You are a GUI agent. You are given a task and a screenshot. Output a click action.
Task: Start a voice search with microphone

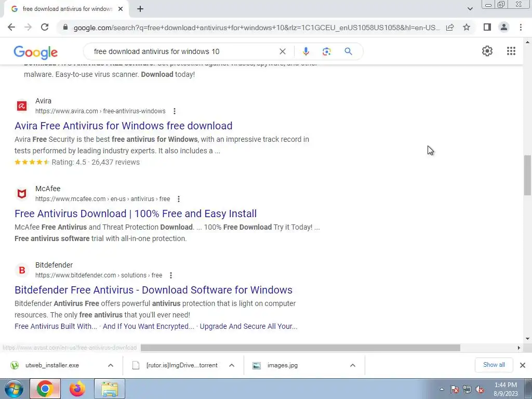(305, 51)
